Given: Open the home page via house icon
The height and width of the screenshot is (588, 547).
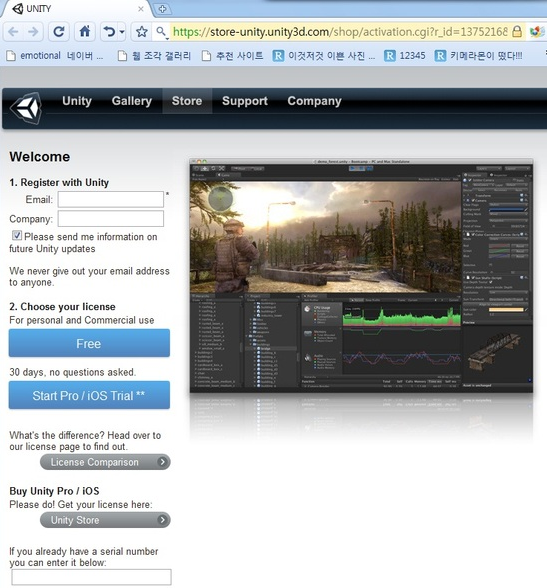Looking at the screenshot, I should pos(84,31).
